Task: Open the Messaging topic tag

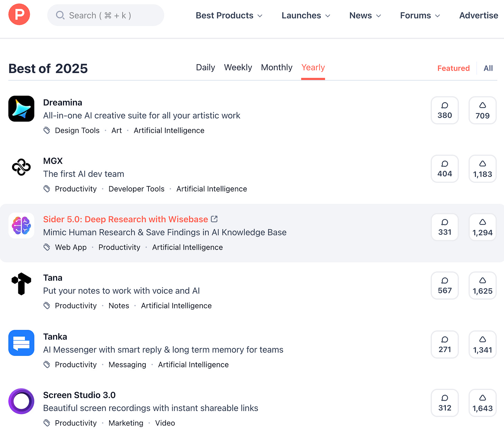Action: (127, 365)
